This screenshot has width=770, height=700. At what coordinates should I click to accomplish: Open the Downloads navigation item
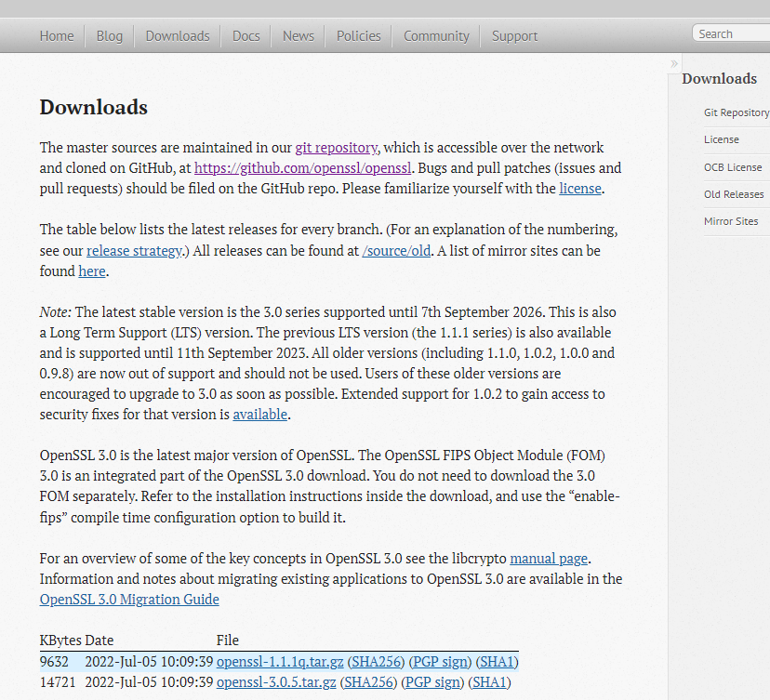tap(178, 36)
